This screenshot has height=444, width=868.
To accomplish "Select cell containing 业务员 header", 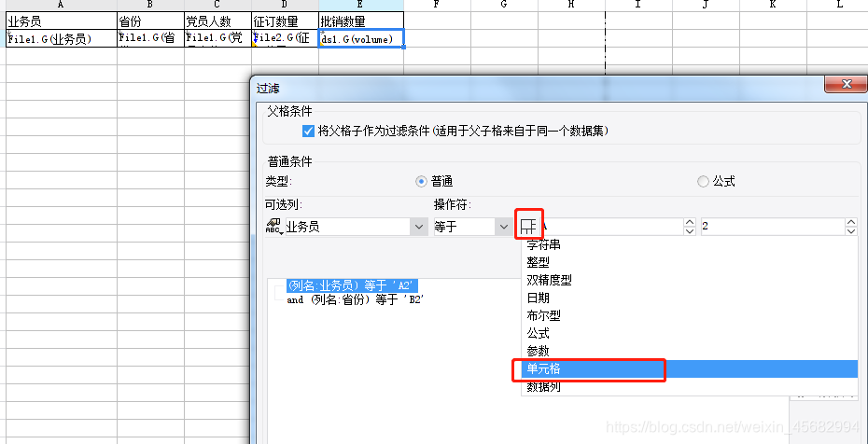I will (62, 21).
